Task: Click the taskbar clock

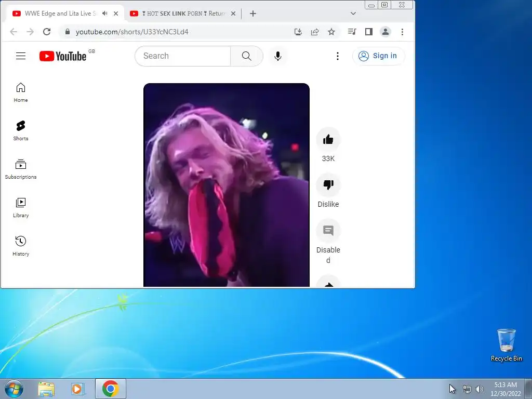Action: (506, 389)
